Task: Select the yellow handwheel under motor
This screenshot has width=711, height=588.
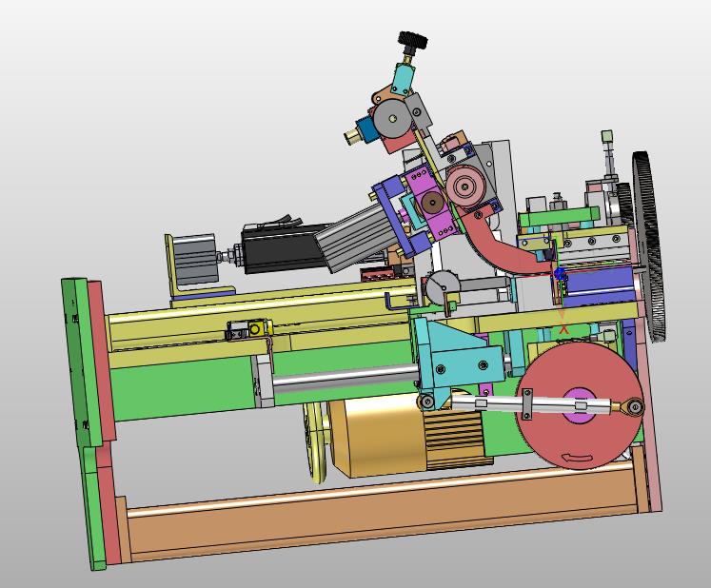Action: [316, 442]
